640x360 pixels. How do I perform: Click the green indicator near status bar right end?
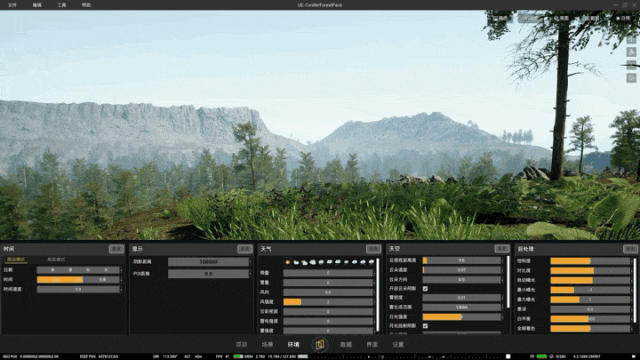point(541,356)
